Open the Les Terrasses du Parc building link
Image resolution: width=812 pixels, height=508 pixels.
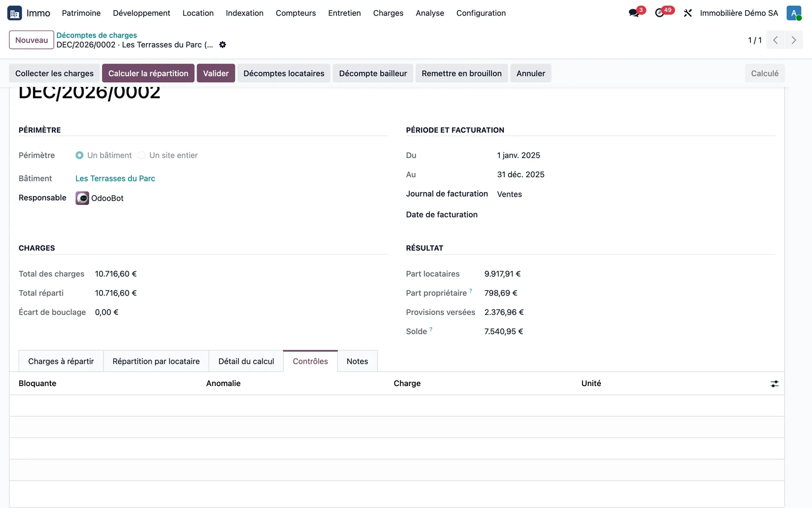click(x=115, y=178)
